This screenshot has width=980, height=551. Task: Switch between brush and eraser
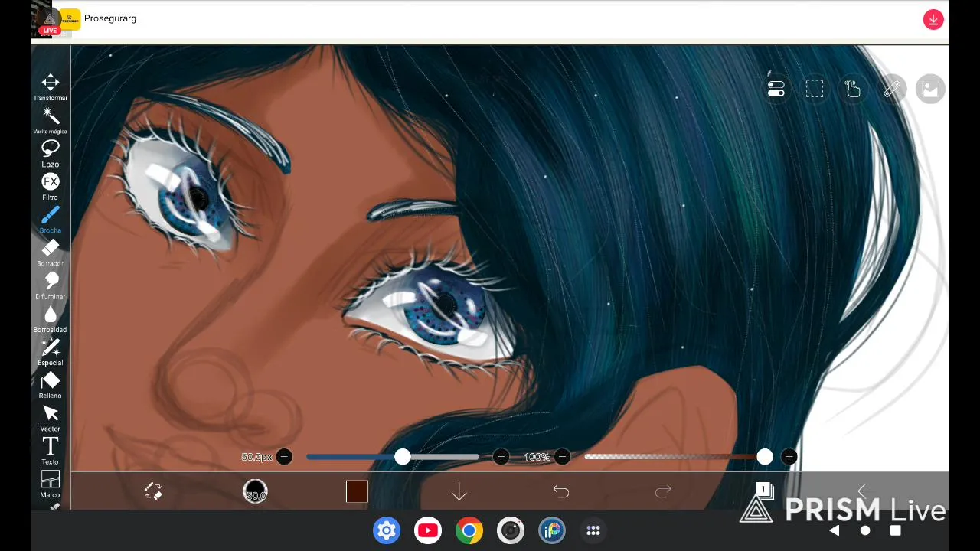pos(153,491)
